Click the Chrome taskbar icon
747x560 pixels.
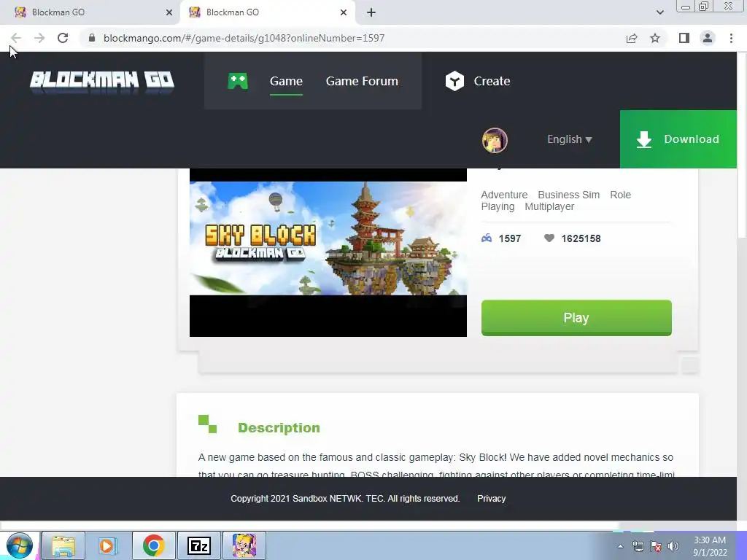pos(153,545)
